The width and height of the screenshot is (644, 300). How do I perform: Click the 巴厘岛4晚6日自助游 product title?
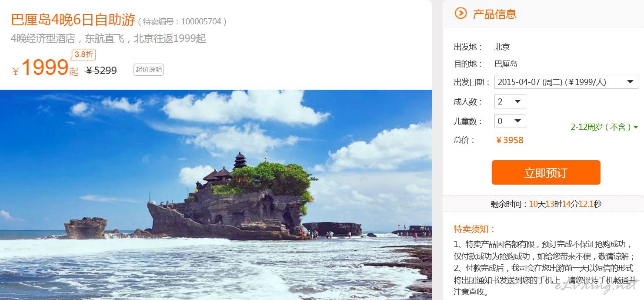pos(73,20)
